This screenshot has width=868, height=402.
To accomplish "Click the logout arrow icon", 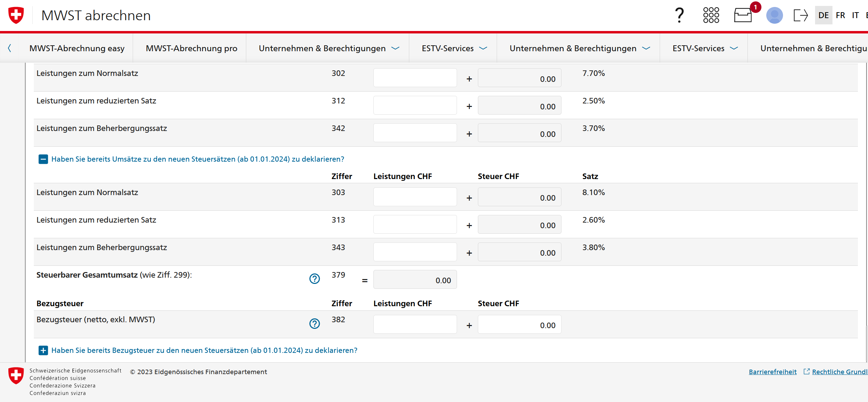I will (x=800, y=15).
